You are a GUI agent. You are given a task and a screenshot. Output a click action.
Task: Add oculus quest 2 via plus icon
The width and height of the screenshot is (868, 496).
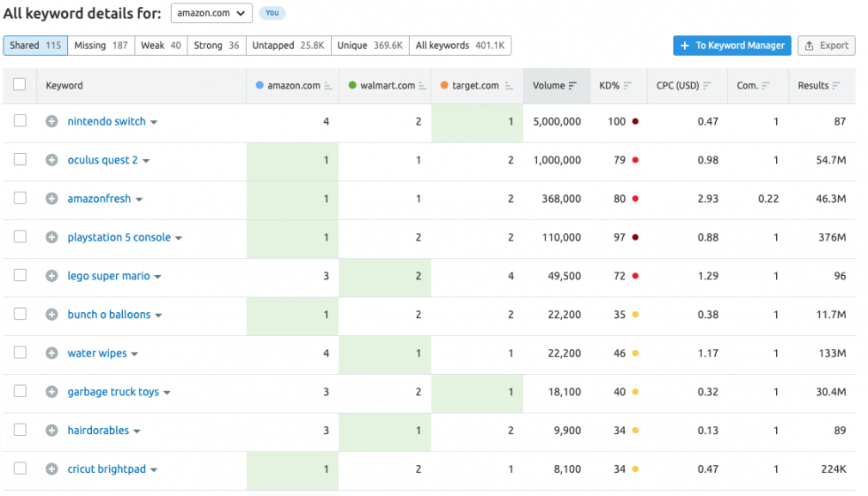(x=52, y=160)
